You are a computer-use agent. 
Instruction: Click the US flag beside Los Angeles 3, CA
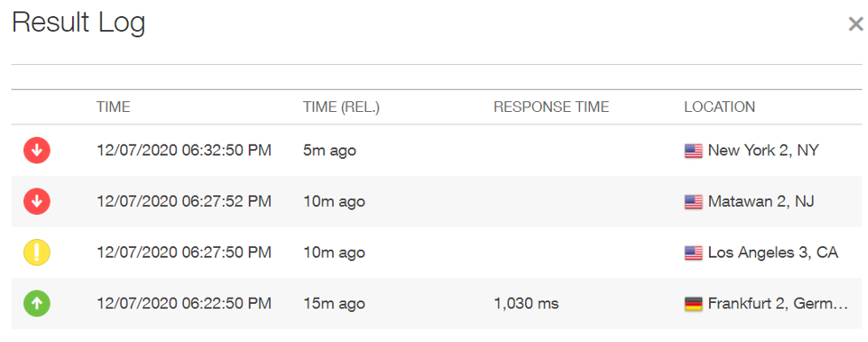pos(693,253)
